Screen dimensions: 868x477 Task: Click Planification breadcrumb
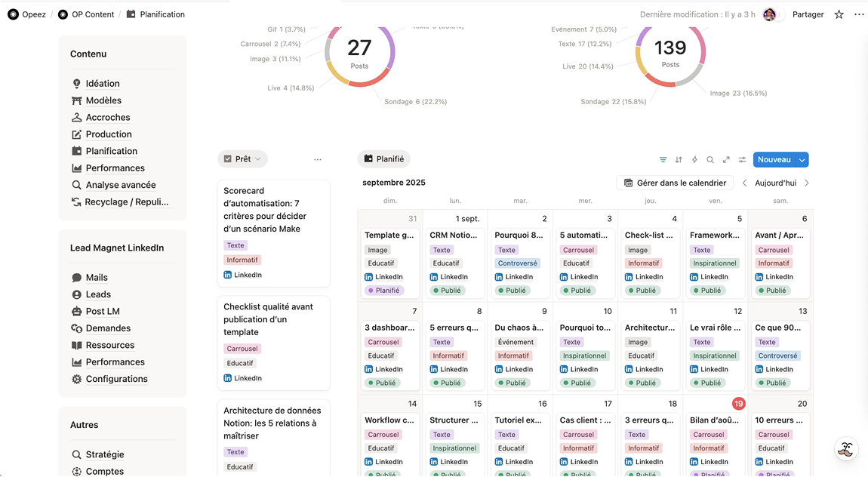click(x=155, y=14)
